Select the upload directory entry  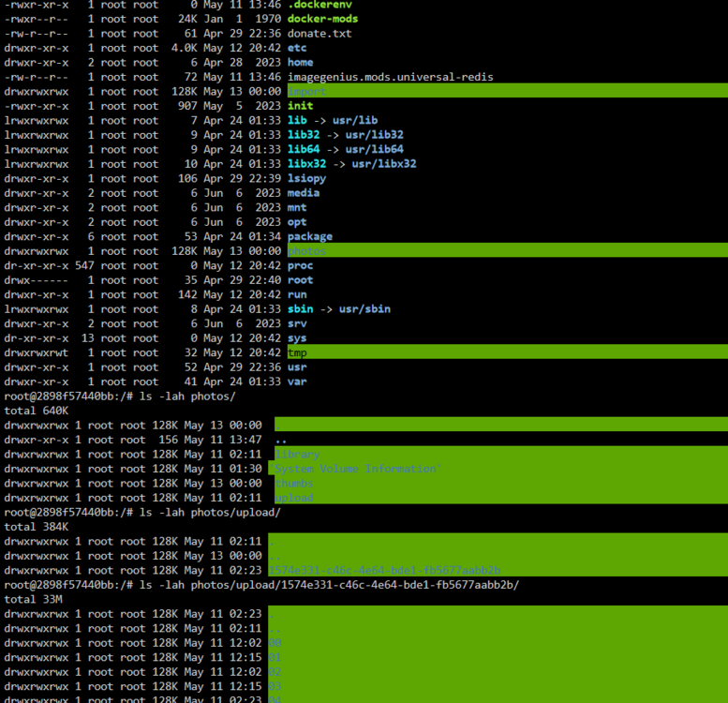[293, 498]
